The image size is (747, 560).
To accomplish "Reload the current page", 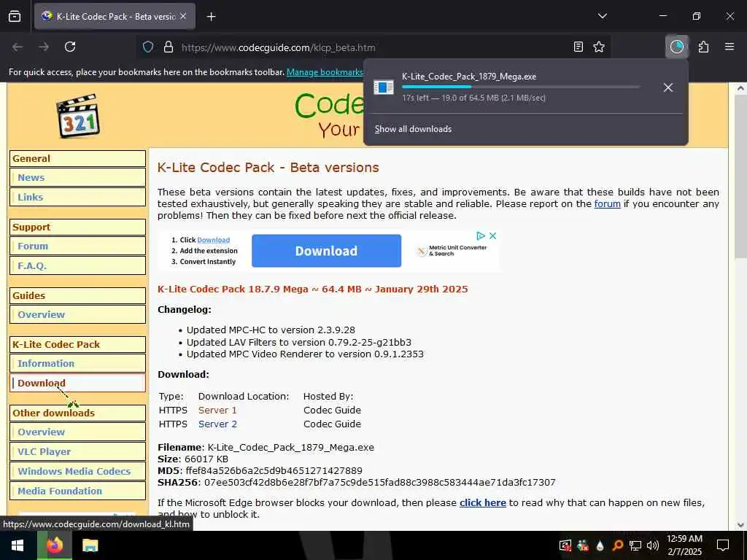I will [70, 47].
